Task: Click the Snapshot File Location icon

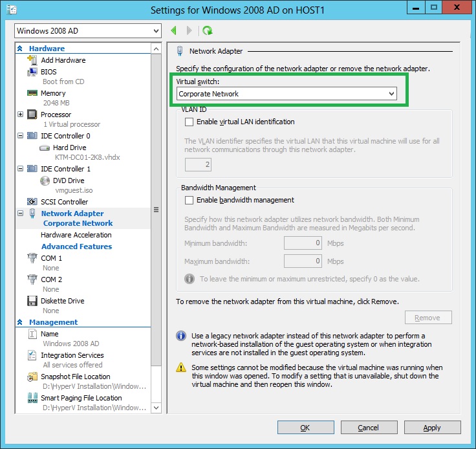Action: click(32, 377)
